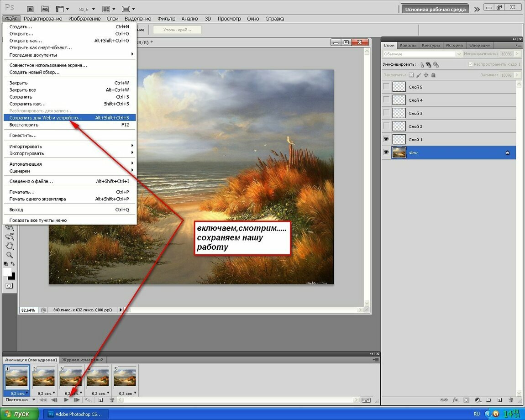This screenshot has height=420, width=525.
Task: Show more workspaces with double chevron
Action: click(x=477, y=10)
